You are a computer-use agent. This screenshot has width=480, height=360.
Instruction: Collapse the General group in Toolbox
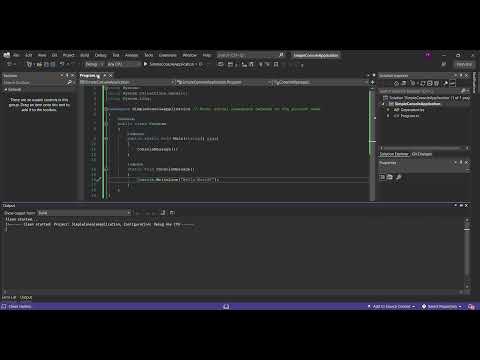[x=5, y=90]
